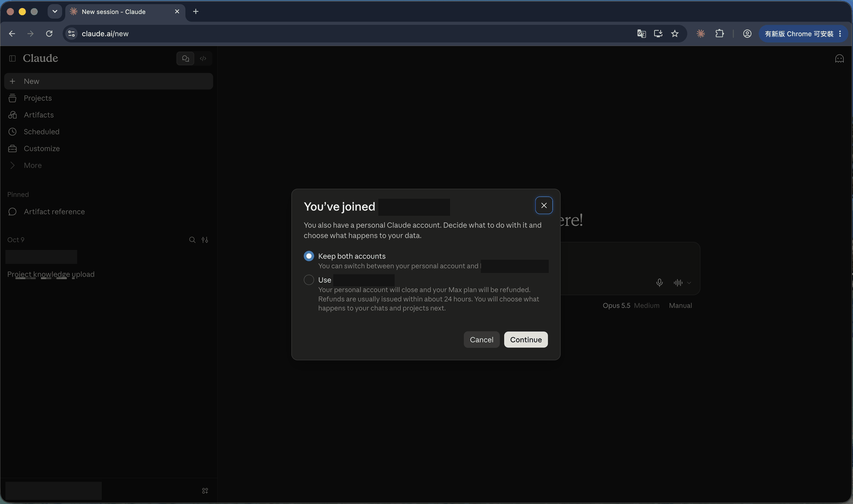
Task: Switch to chat mode icon
Action: (x=185, y=58)
